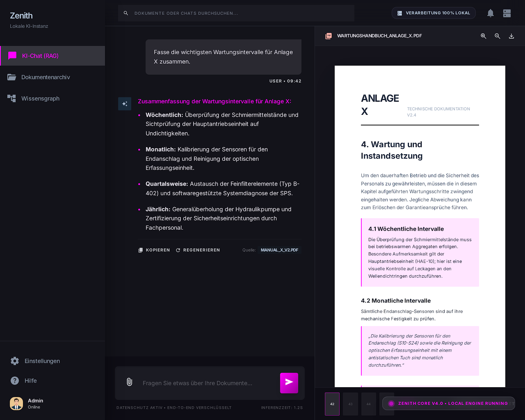Select page thumbnail 43
The image size is (525, 420).
[x=350, y=404]
